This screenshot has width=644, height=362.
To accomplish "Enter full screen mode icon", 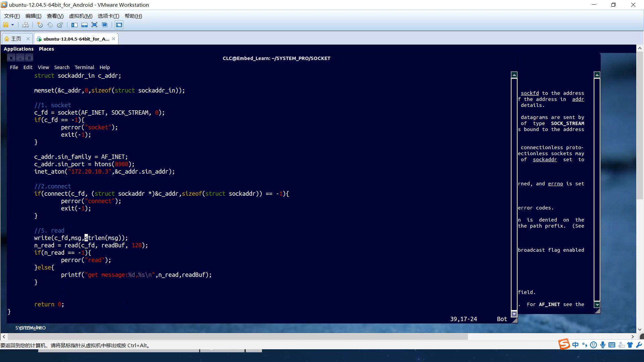I will (95, 25).
